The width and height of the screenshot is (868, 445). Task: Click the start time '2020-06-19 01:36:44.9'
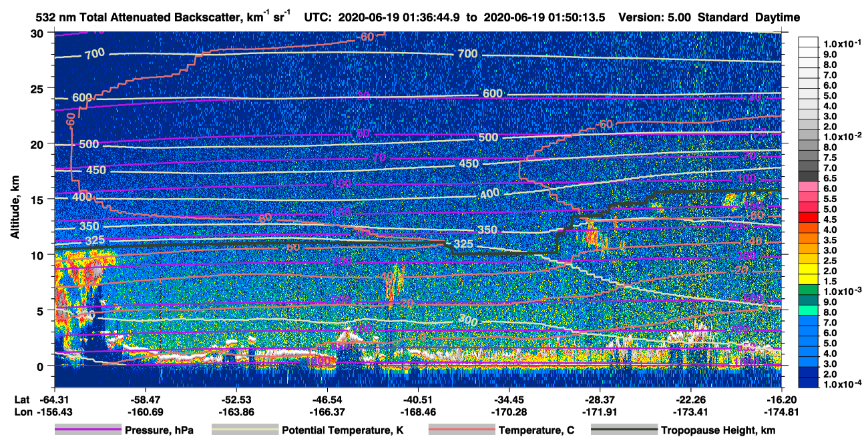(399, 17)
